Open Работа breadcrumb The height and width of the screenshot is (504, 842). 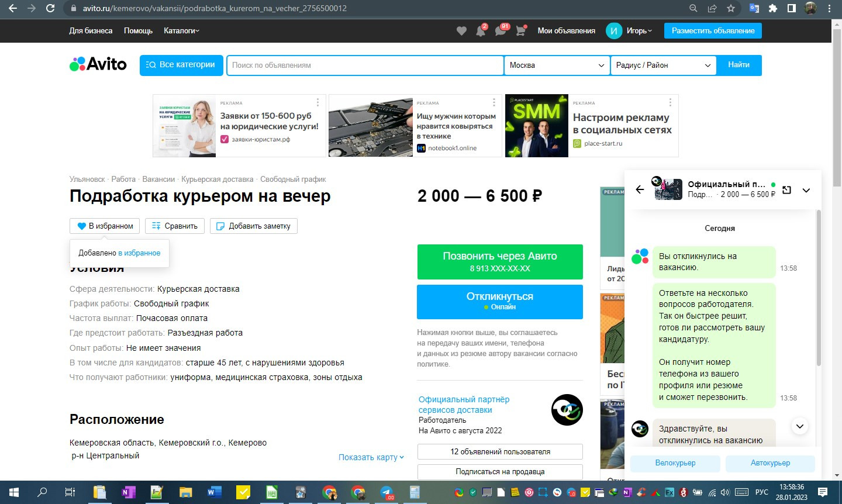(123, 179)
